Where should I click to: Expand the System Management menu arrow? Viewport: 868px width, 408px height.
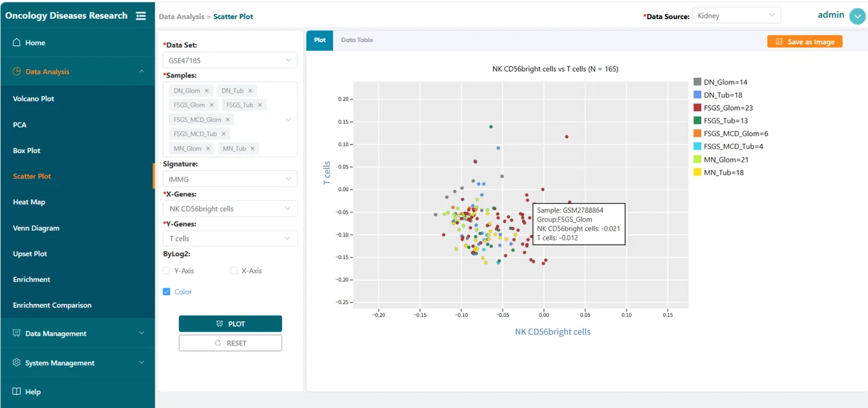tap(141, 362)
